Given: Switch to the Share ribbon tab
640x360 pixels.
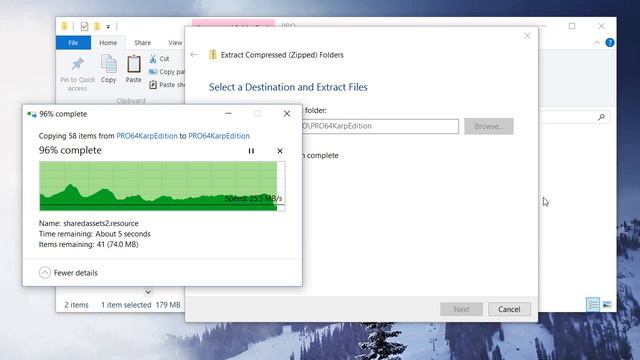Looking at the screenshot, I should coord(142,42).
